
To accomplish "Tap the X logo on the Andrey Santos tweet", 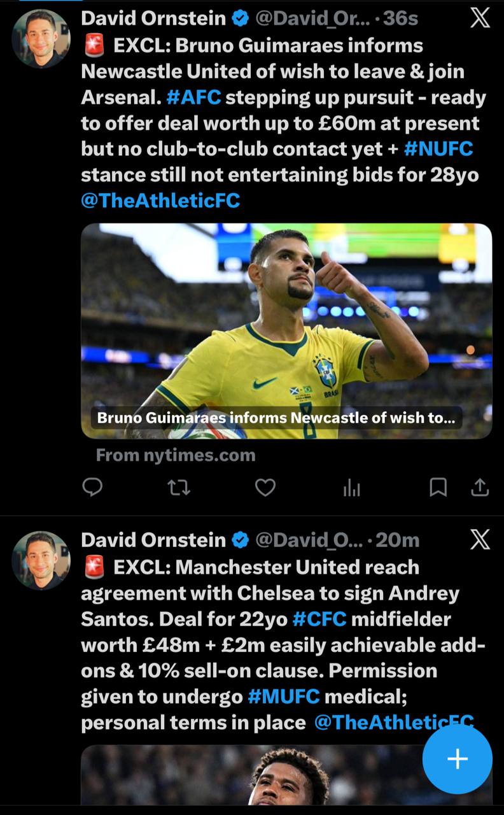I will [x=480, y=539].
